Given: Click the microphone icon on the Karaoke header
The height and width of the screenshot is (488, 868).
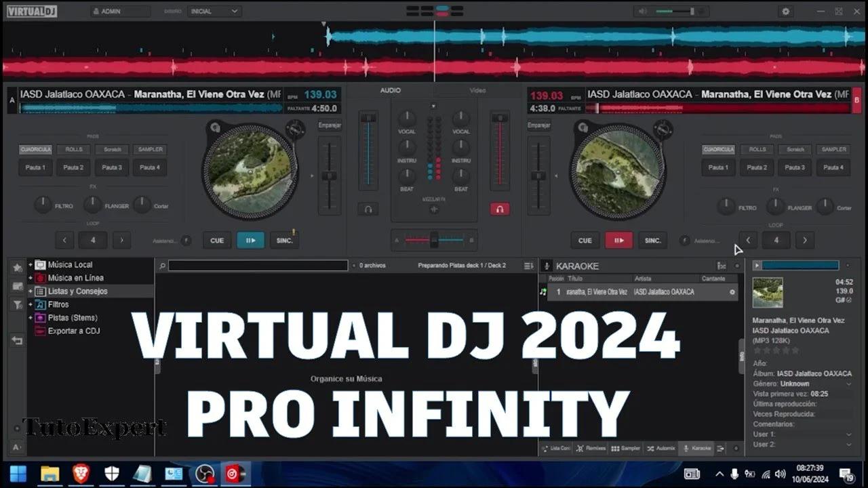Looking at the screenshot, I should (547, 266).
